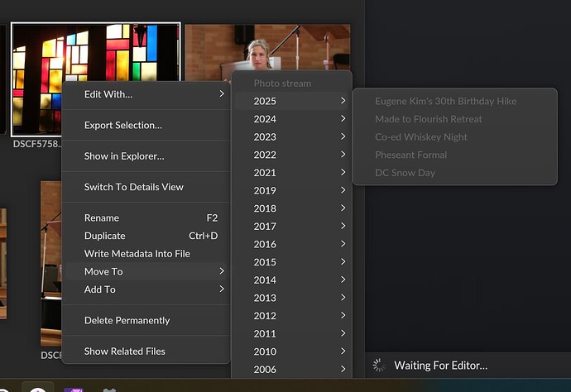Select Write Metadata Into File
Viewport: 571px width, 392px height.
click(146, 254)
